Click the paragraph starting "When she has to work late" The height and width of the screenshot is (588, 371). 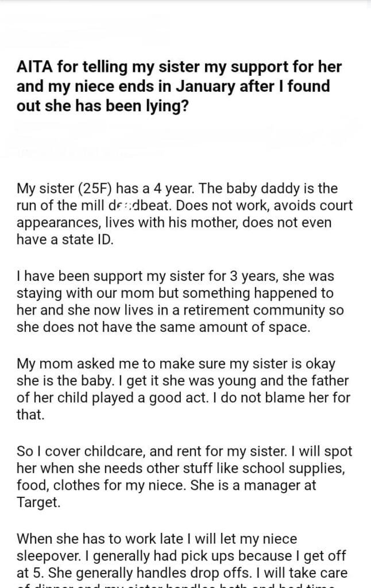[x=184, y=555]
